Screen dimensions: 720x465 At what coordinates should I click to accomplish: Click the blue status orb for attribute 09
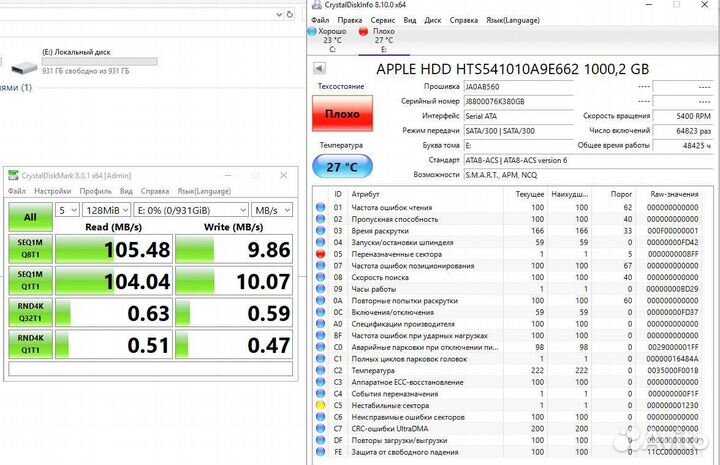(321, 289)
